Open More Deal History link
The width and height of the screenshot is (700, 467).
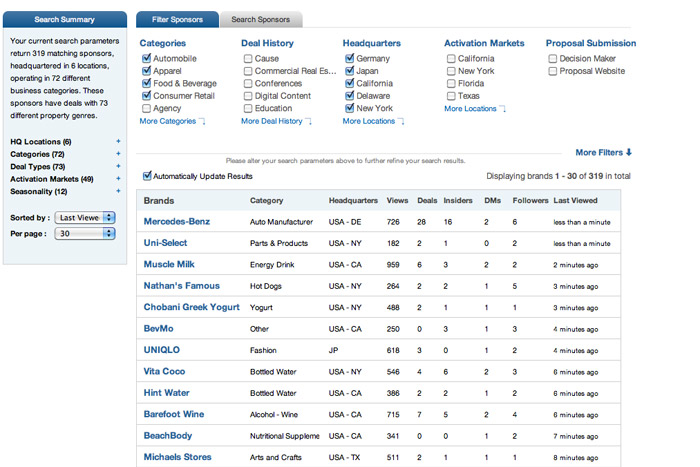point(276,121)
